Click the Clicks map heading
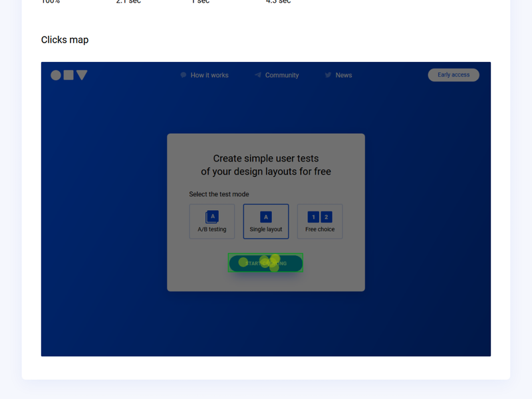The image size is (532, 399). pos(65,40)
